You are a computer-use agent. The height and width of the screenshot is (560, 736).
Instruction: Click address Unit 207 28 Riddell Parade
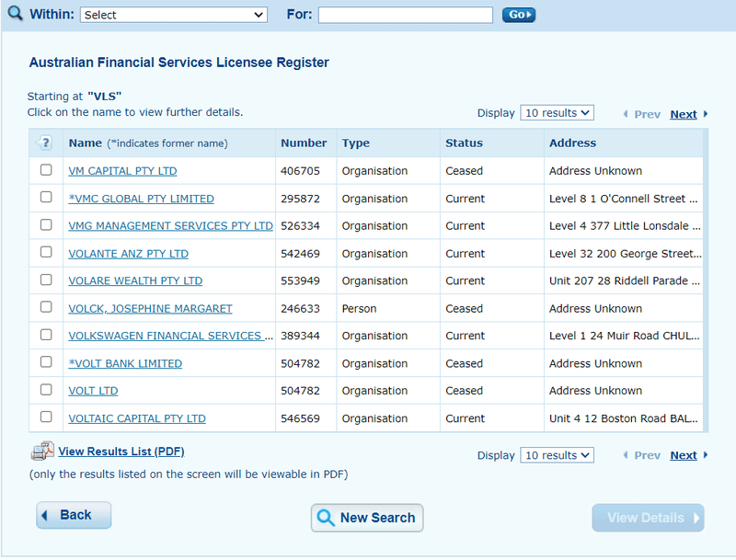(625, 281)
